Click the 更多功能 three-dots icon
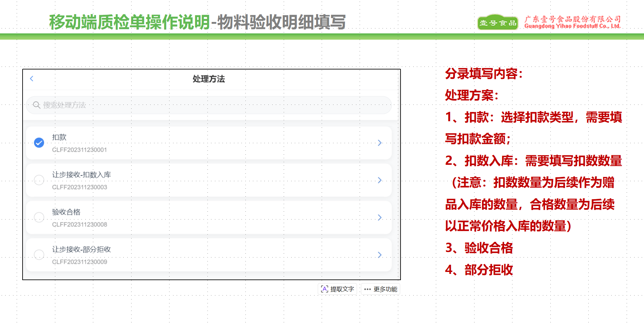Screen dimensions: 644x326 (367, 289)
